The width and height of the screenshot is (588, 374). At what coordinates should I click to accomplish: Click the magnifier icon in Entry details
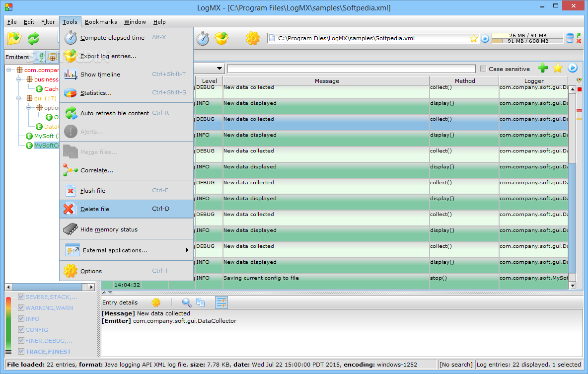point(186,302)
